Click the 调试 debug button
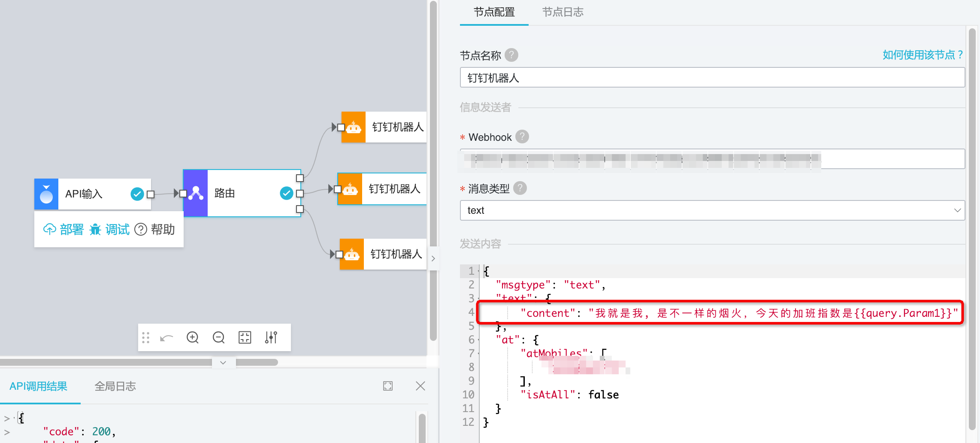The image size is (980, 443). coord(110,230)
